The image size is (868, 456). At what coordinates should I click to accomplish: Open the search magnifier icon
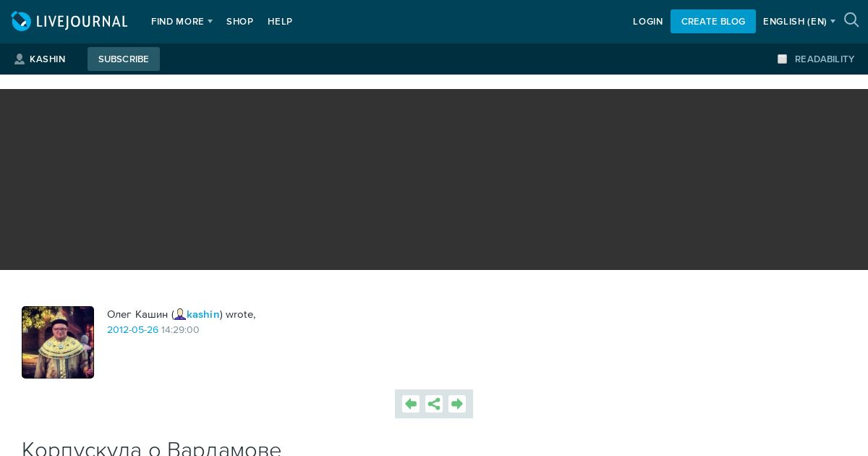coord(851,20)
